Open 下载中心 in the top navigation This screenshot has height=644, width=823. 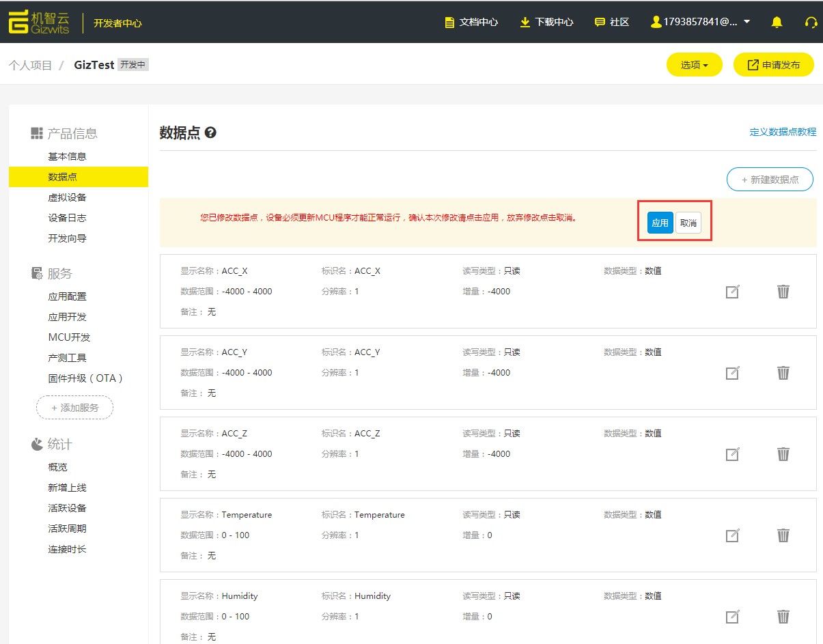click(x=546, y=22)
